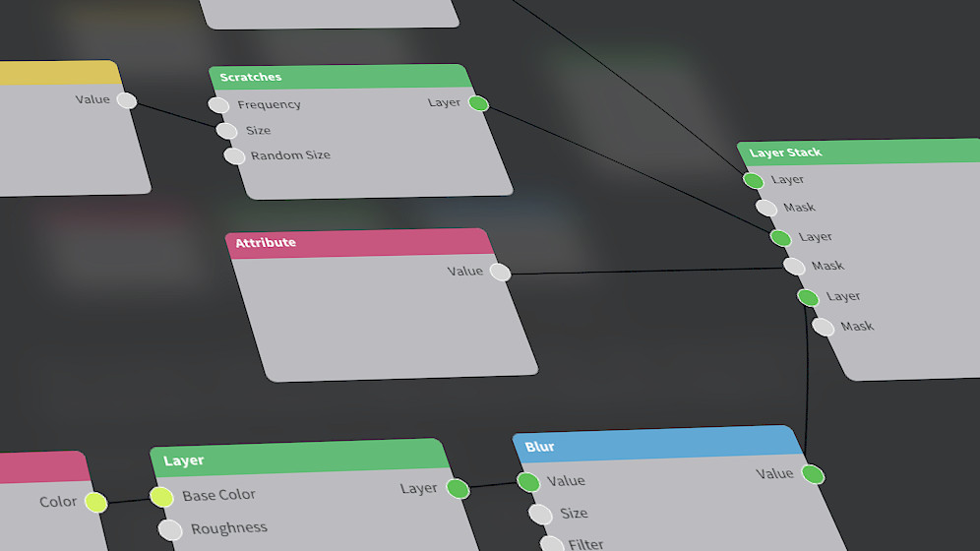Viewport: 980px width, 551px height.
Task: Click the Frequency label in Scratches
Action: point(269,104)
